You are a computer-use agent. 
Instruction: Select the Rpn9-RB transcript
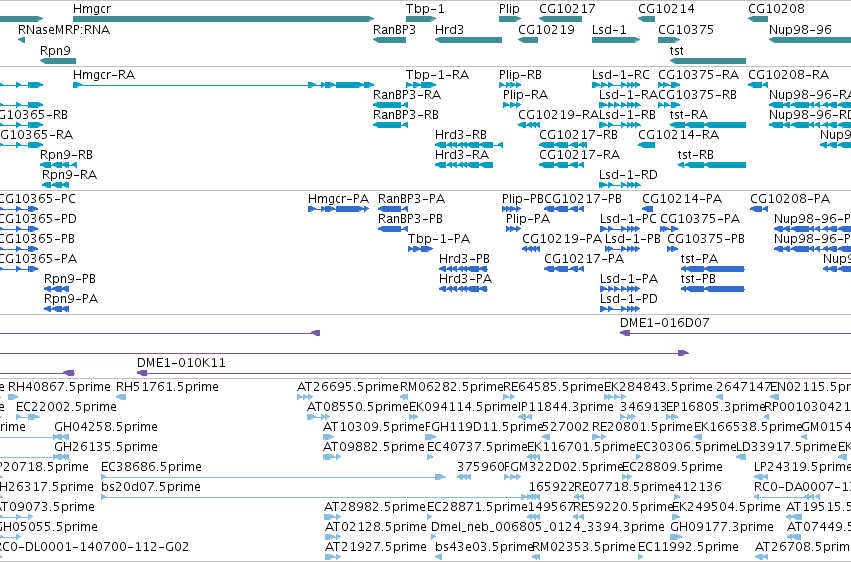(x=58, y=165)
